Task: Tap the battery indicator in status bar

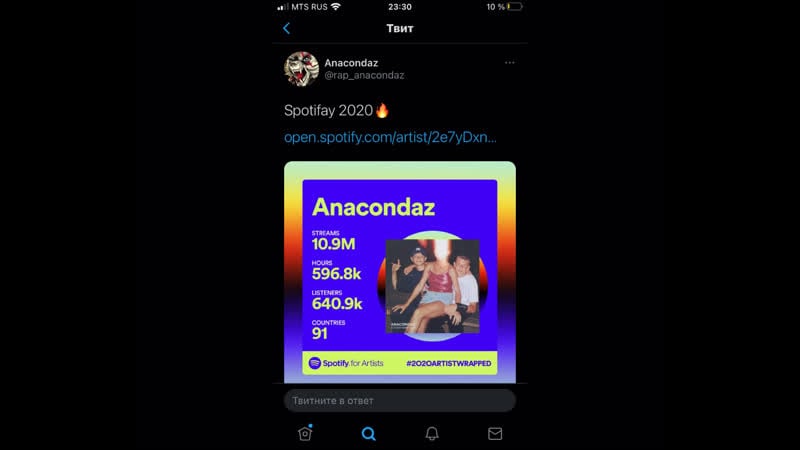Action: 514,7
